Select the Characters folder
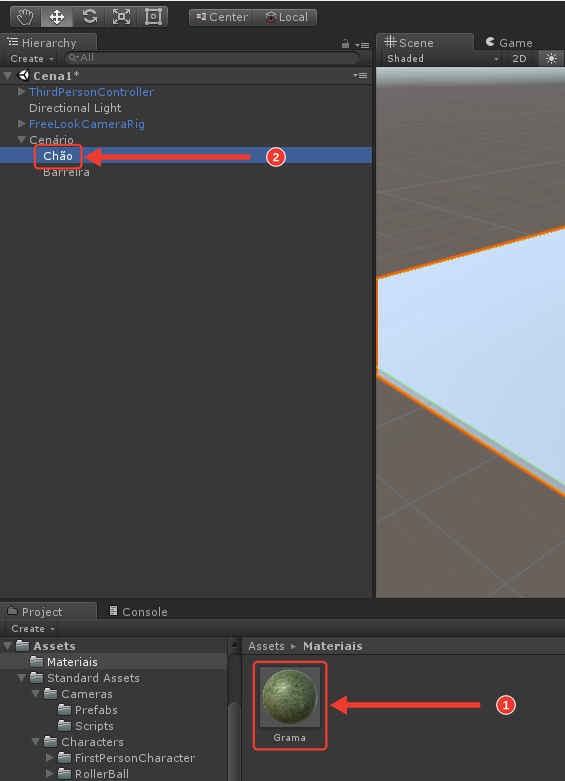The height and width of the screenshot is (781, 565). point(92,742)
